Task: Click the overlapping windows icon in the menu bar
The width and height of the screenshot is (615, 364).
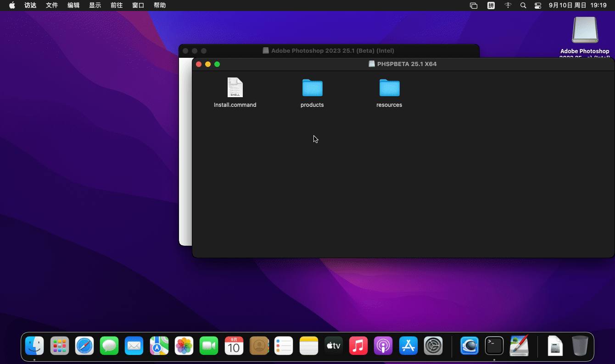Action: pyautogui.click(x=474, y=6)
